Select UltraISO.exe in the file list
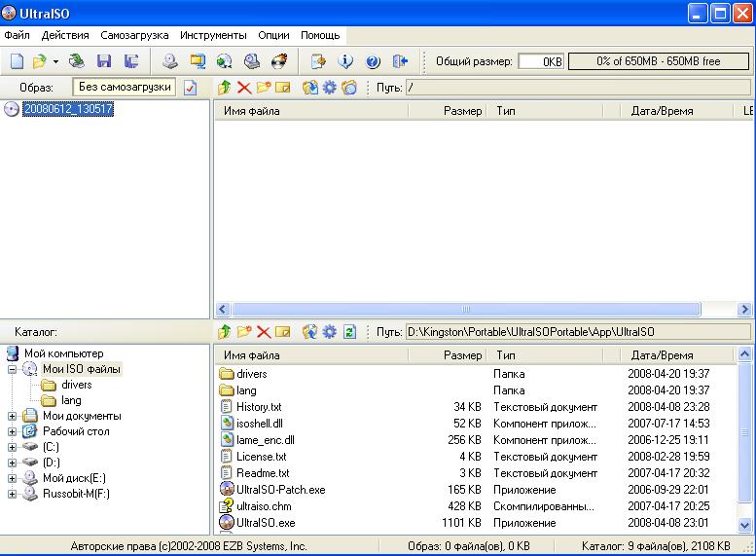 pos(266,523)
